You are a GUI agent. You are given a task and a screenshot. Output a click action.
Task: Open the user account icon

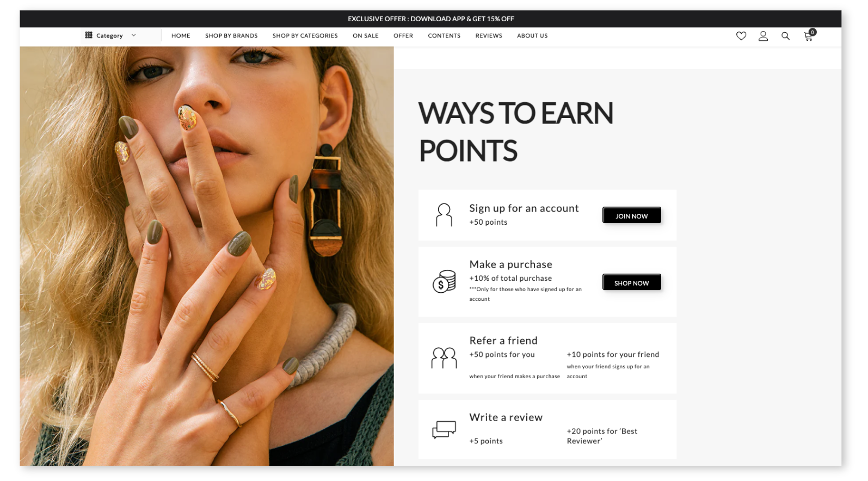[x=763, y=36]
